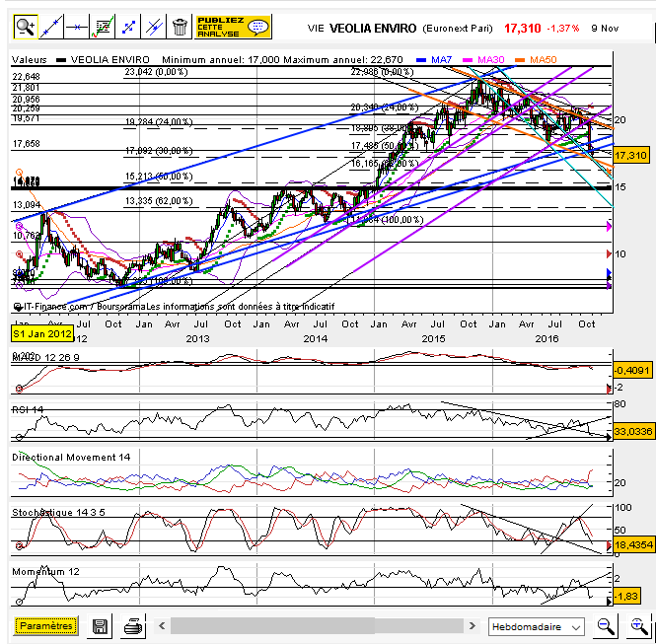Click the magenta arrow marker on price axis
Image resolution: width=656 pixels, height=644 pixels.
click(610, 227)
